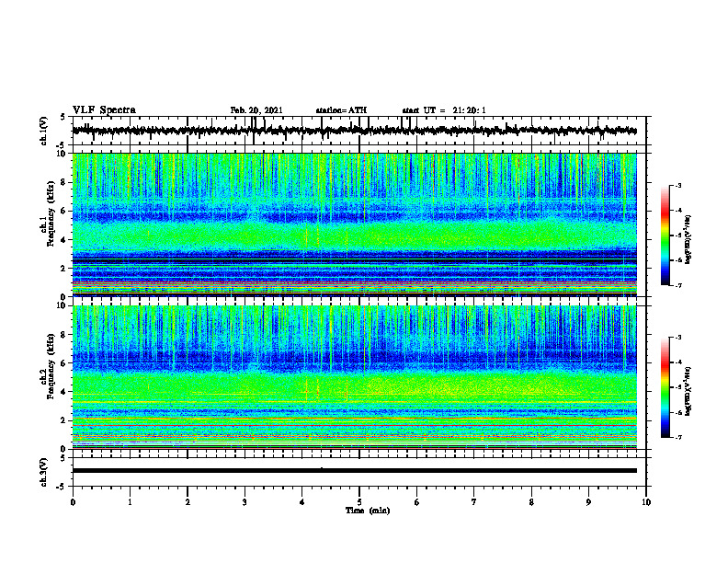
Task: Click the 'station= ATH' header label
Action: pos(341,110)
